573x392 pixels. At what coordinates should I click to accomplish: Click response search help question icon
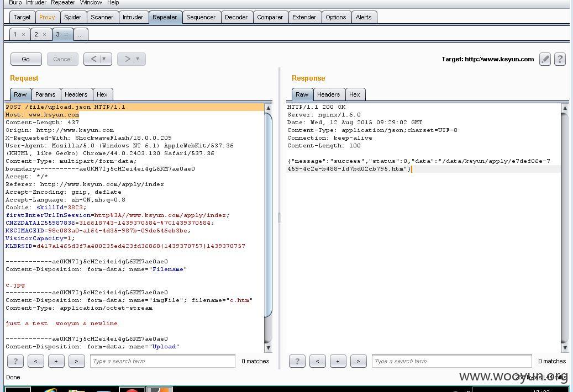[x=297, y=361]
